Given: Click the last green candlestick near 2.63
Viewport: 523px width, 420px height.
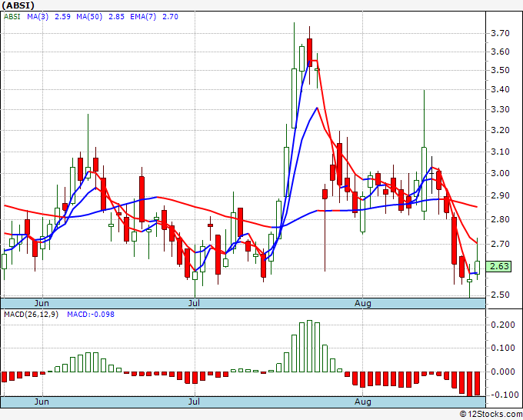Looking at the screenshot, I should click(x=478, y=258).
